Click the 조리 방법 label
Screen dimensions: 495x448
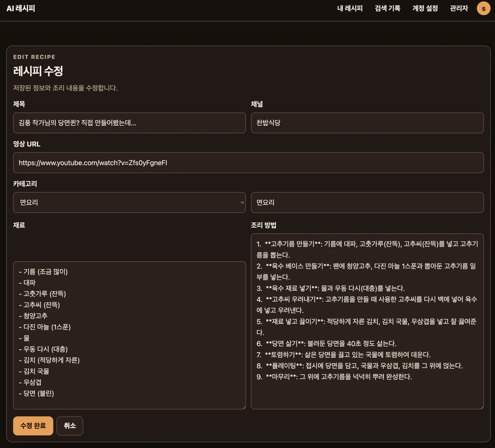[x=263, y=225]
